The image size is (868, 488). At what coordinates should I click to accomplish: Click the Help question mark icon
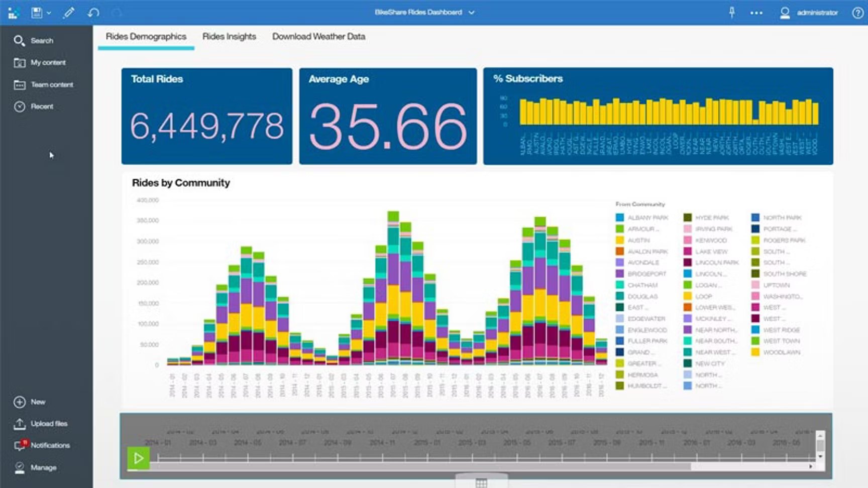tap(857, 13)
